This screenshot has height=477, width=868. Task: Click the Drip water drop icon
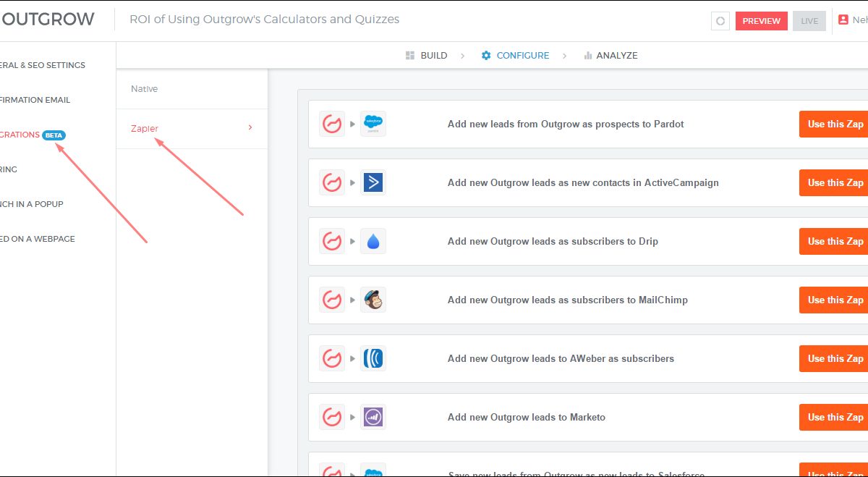pyautogui.click(x=373, y=241)
